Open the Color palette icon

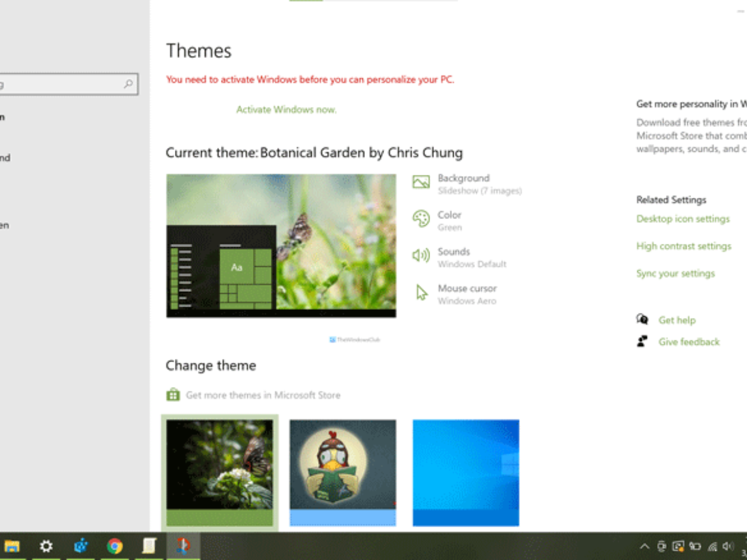[421, 218]
